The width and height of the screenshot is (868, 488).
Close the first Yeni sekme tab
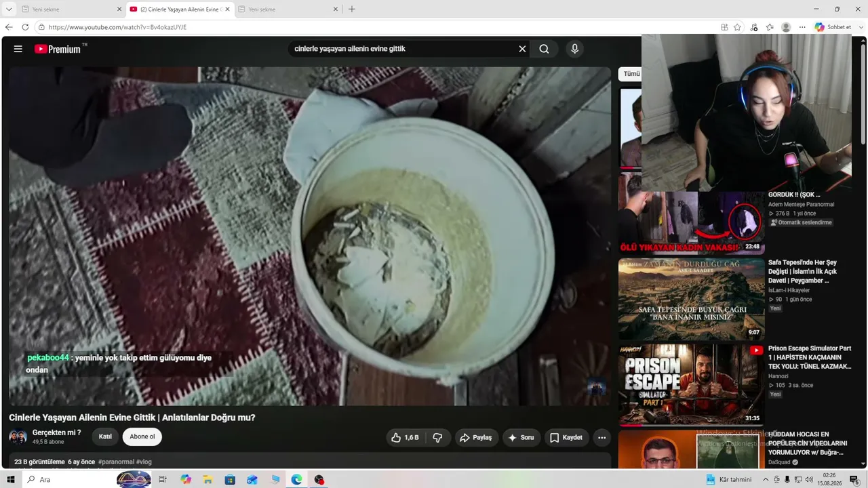pyautogui.click(x=119, y=9)
